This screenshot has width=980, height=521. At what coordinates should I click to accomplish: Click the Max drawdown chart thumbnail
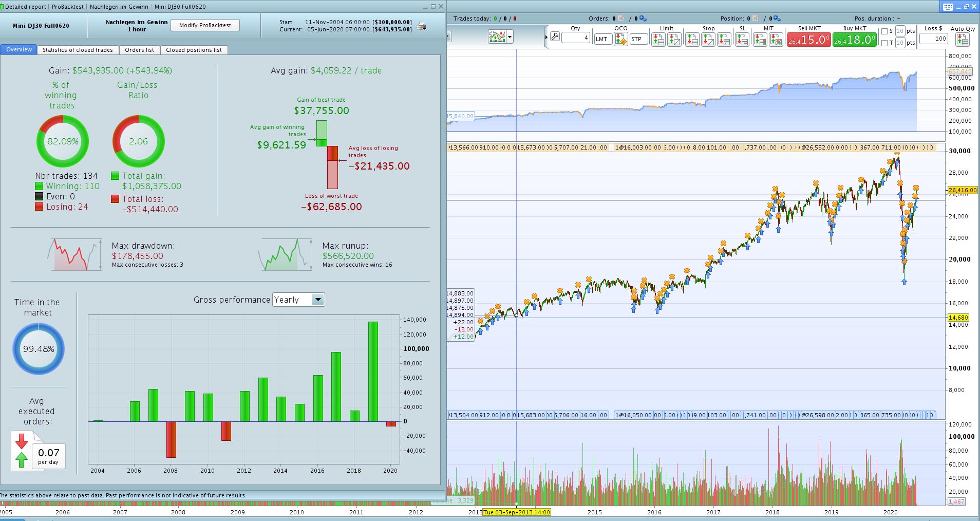(74, 254)
